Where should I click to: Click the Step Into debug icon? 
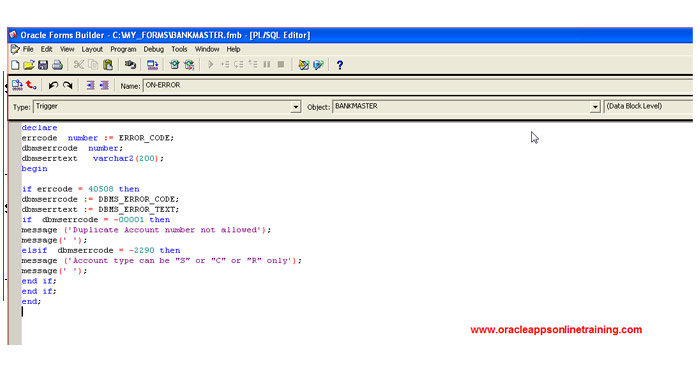225,65
